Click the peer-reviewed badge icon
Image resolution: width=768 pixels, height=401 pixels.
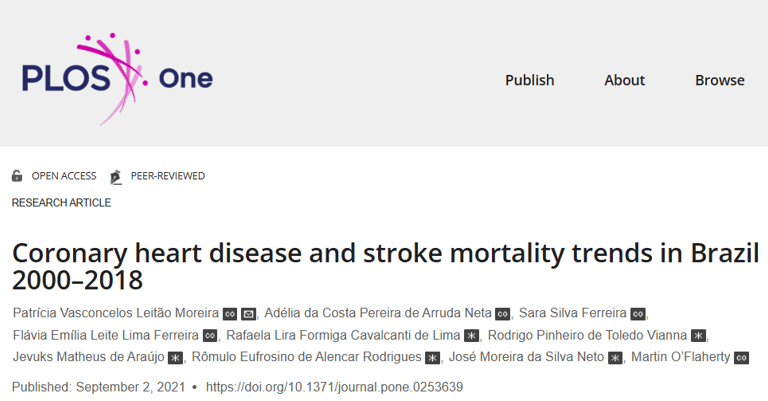pyautogui.click(x=116, y=176)
